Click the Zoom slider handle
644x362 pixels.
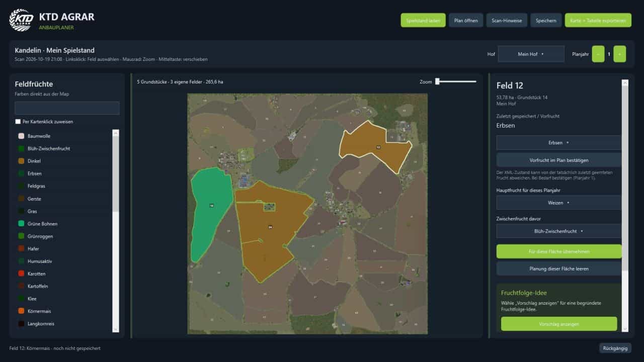click(x=437, y=81)
